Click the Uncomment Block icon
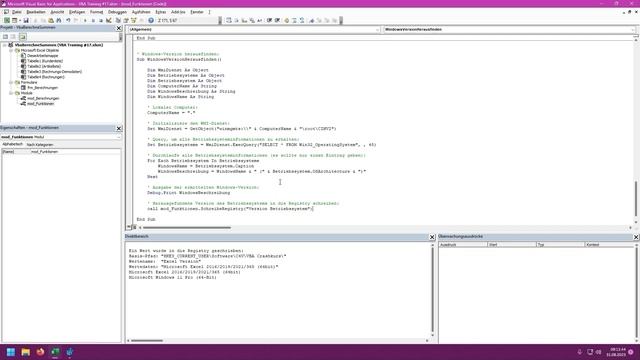This screenshot has height=360, width=640. pyautogui.click(x=302, y=20)
